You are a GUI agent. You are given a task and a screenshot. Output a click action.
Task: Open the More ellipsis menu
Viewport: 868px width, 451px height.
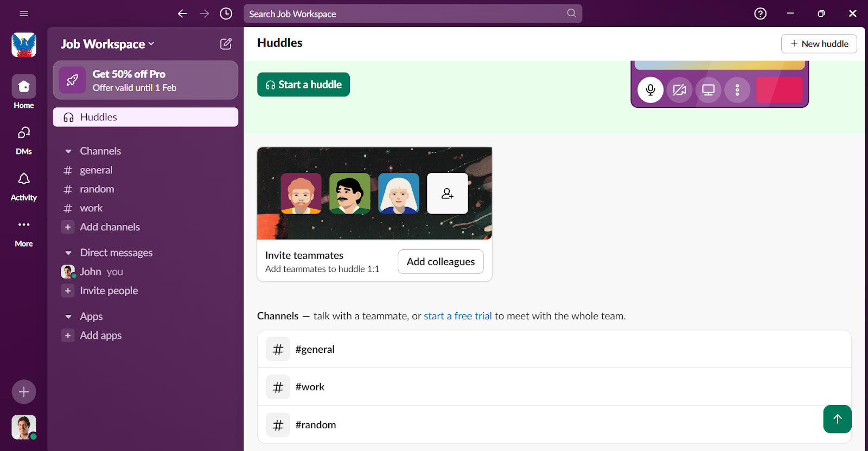tap(24, 233)
